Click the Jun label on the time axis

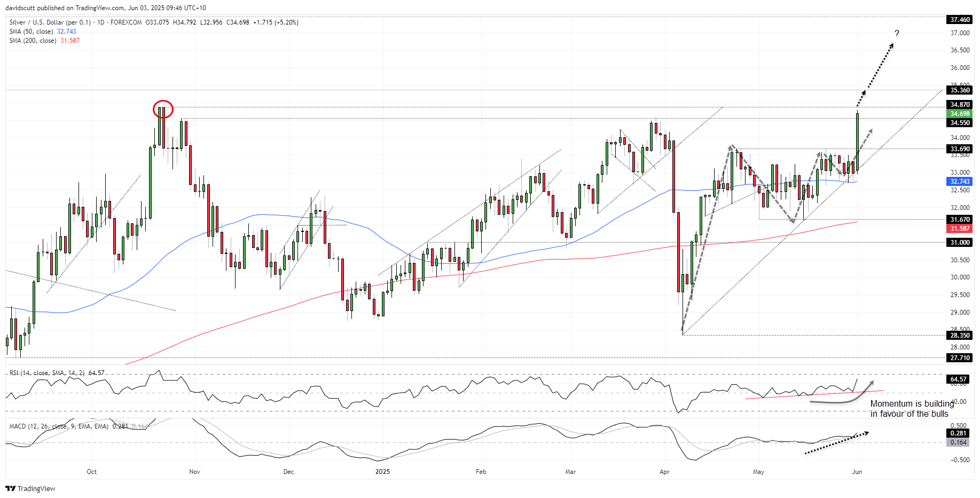[857, 472]
